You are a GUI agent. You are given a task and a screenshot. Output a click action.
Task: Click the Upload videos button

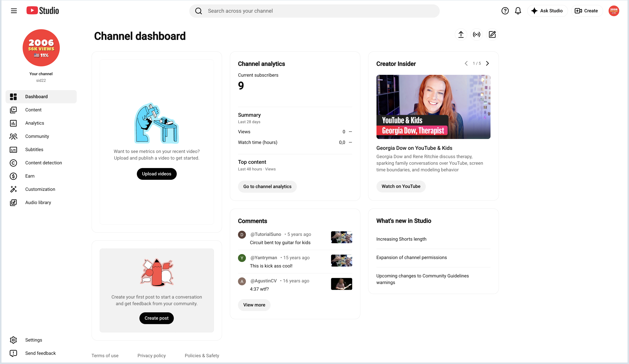157,174
